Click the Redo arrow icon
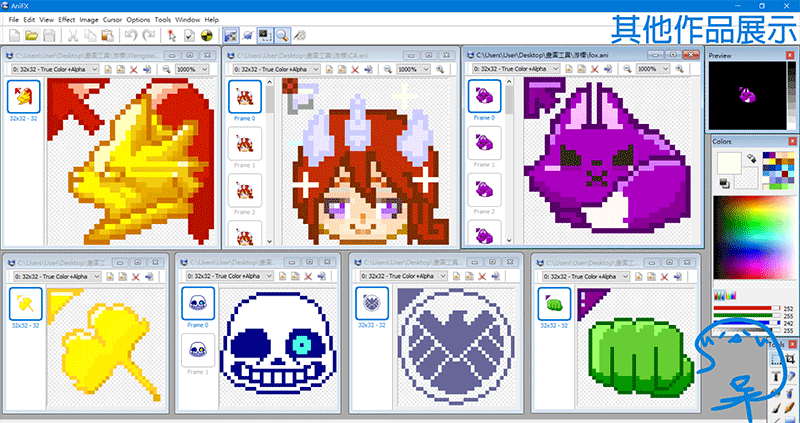Image resolution: width=800 pixels, height=423 pixels. (148, 35)
